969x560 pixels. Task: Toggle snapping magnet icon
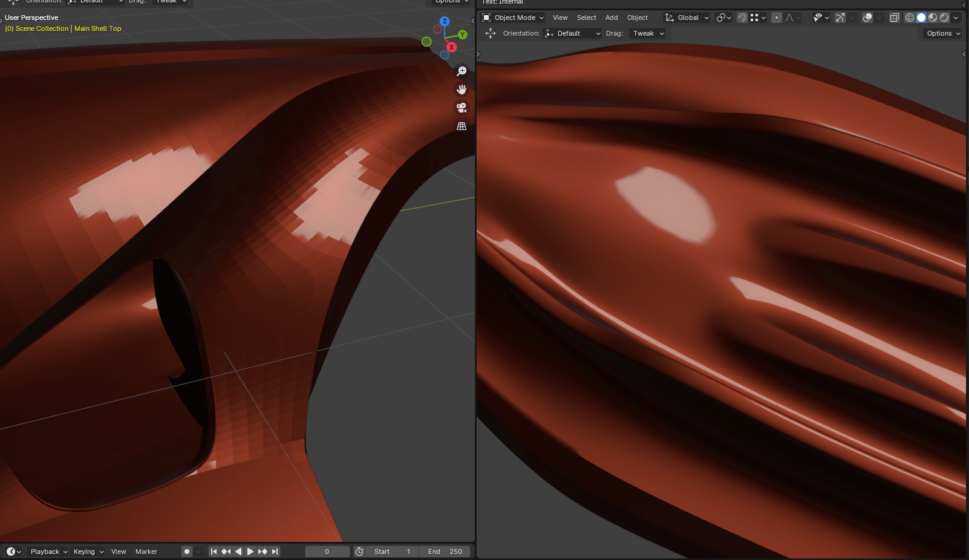click(742, 18)
